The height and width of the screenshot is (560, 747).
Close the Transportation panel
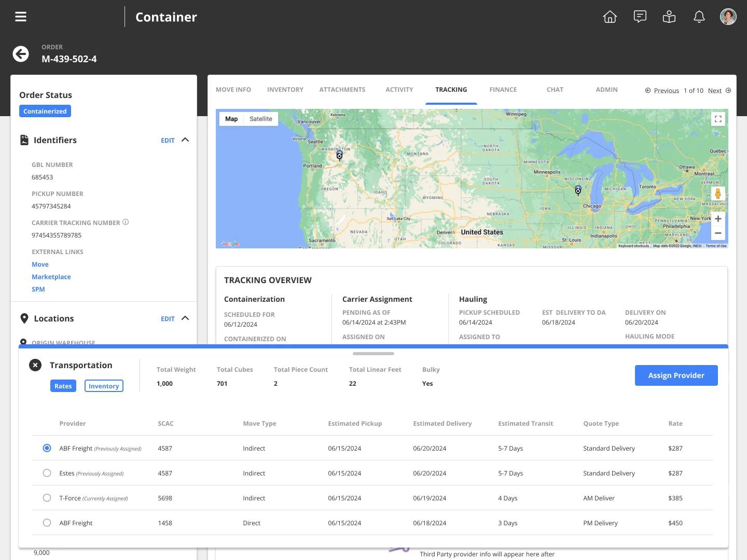(x=35, y=365)
